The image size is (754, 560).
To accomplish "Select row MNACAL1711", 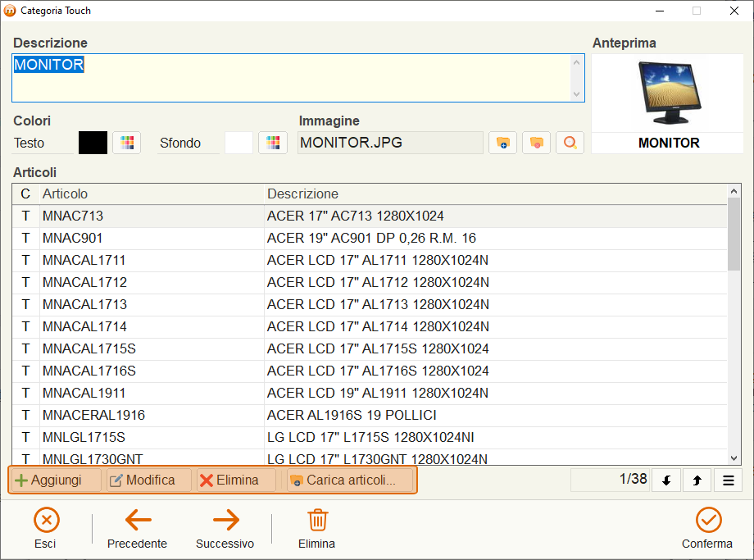I will (x=370, y=260).
